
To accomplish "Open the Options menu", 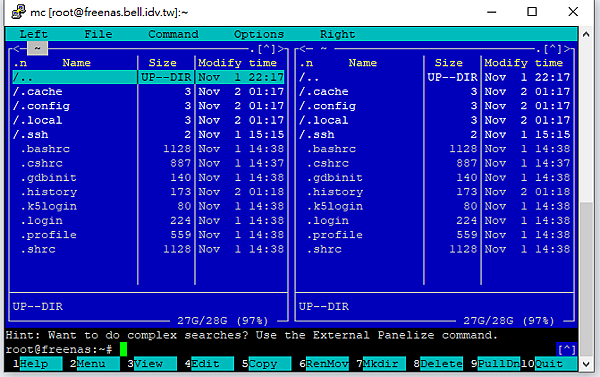I will (259, 34).
